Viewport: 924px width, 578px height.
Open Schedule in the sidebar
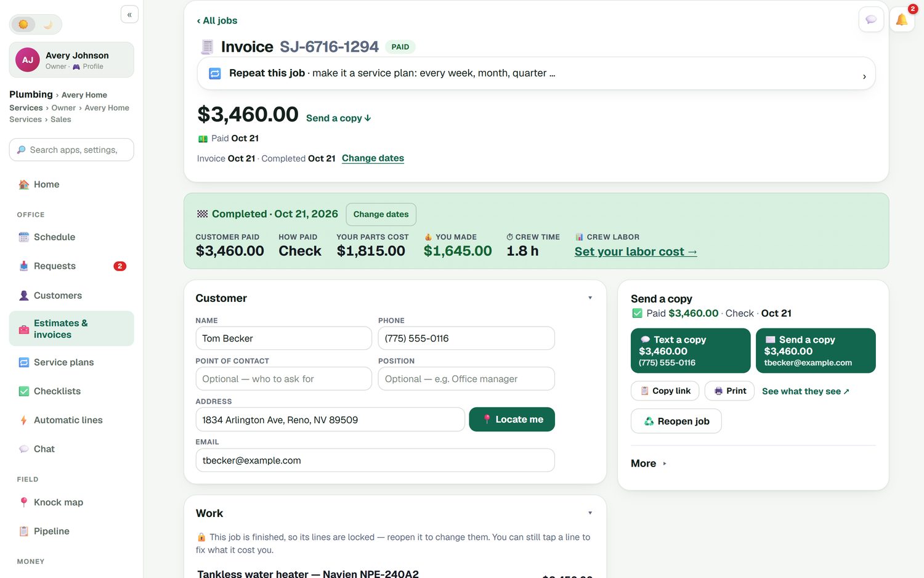[x=71, y=237]
